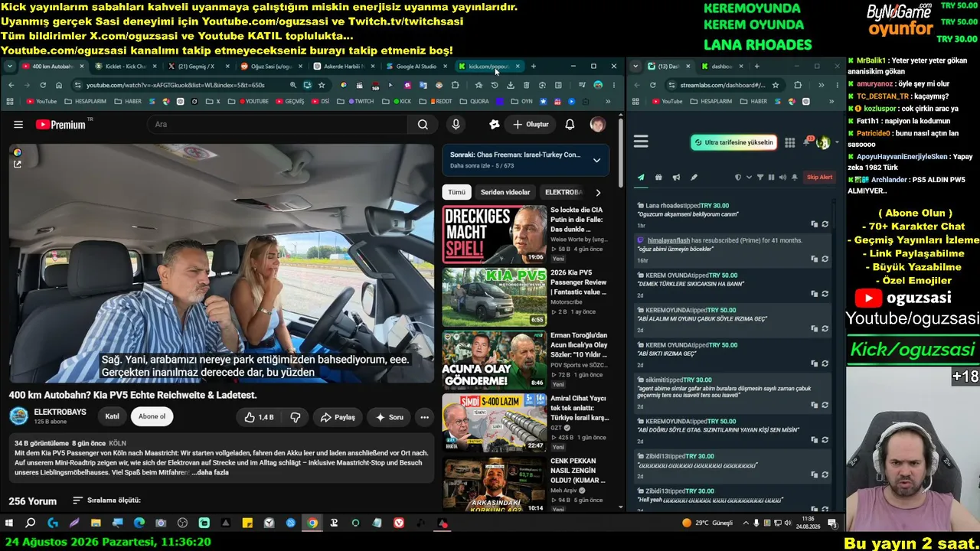Viewport: 980px width, 551px height.
Task: Open the Windows Start menu
Action: 9,523
